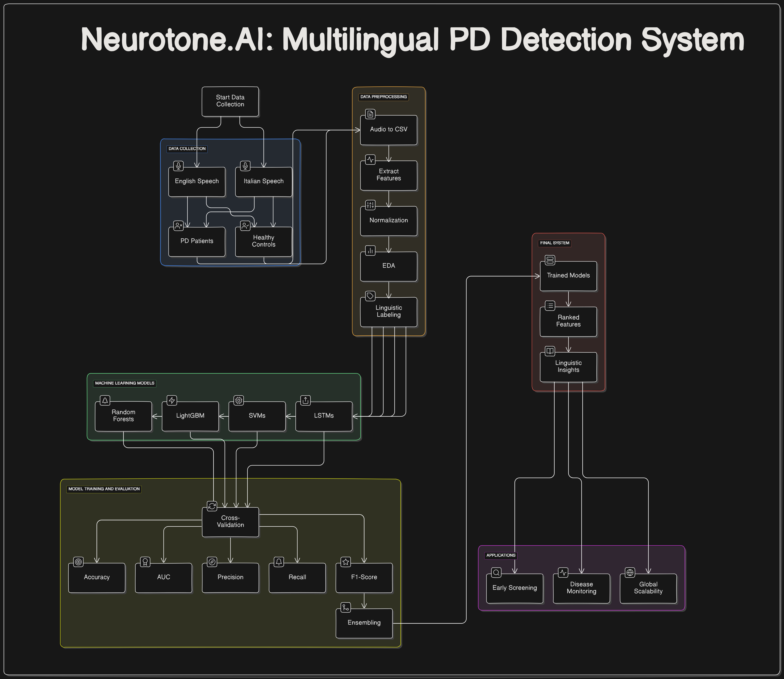This screenshot has width=784, height=679.
Task: Select the Trained Models node
Action: pyautogui.click(x=568, y=276)
